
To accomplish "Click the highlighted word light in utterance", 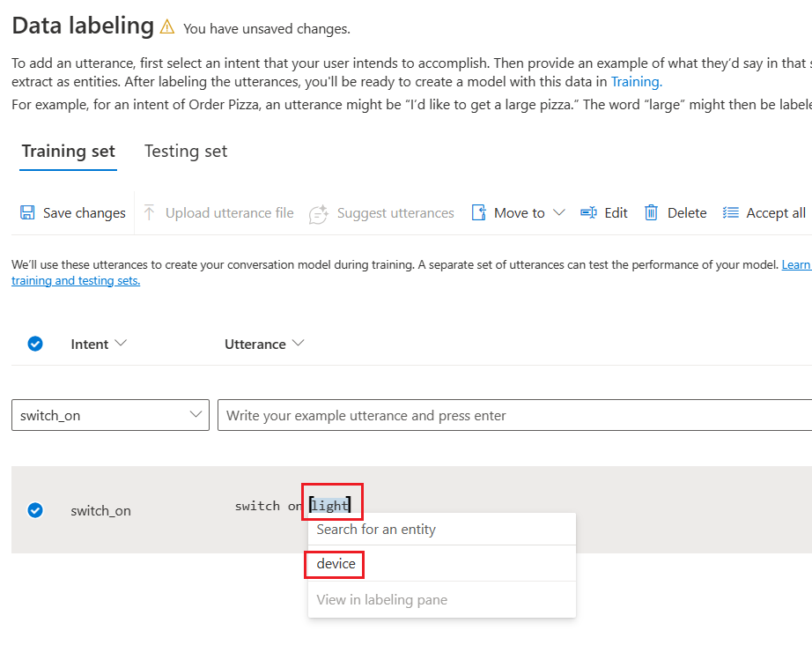I will tap(330, 505).
